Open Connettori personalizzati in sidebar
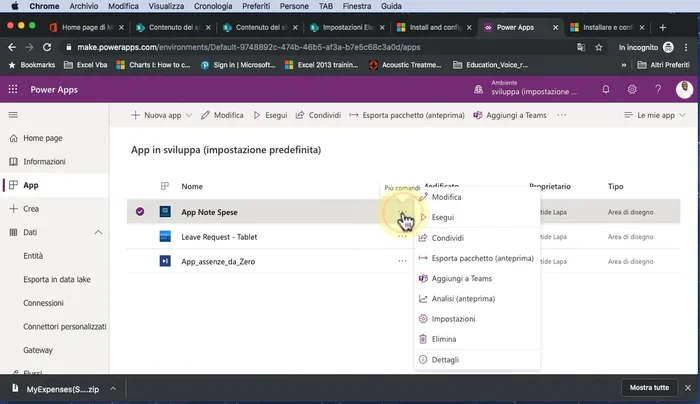700x404 pixels. click(x=65, y=326)
